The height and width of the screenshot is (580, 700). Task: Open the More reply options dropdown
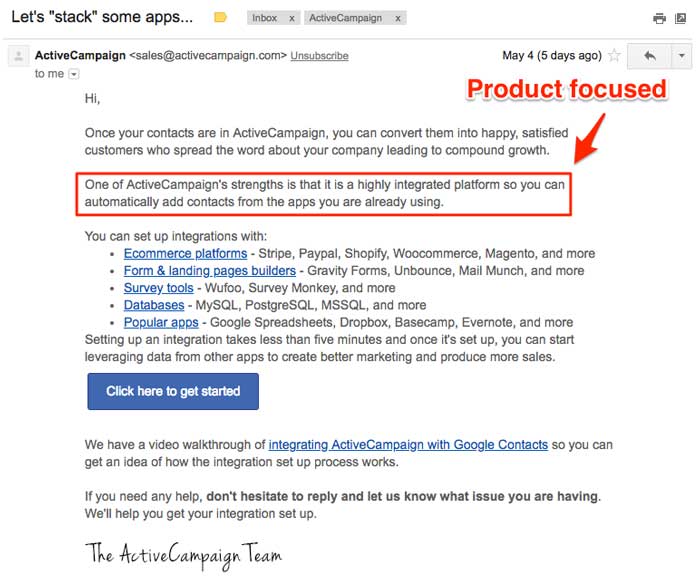click(x=682, y=56)
